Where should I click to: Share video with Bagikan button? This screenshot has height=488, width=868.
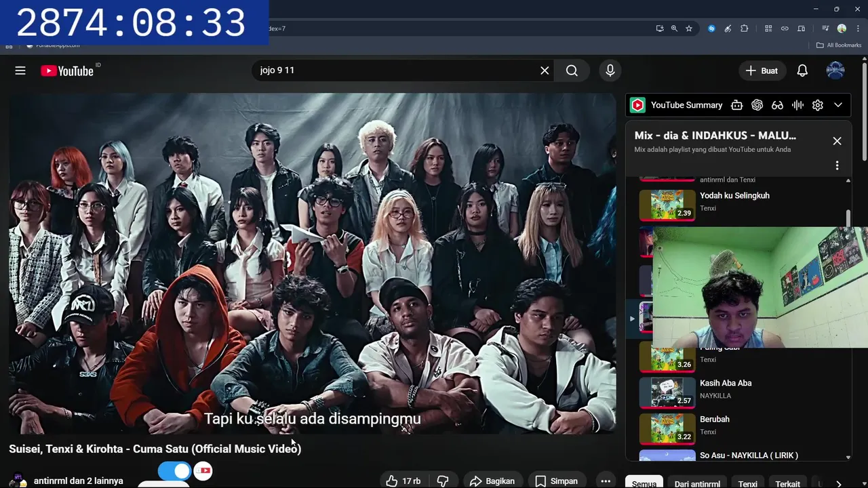pyautogui.click(x=492, y=481)
